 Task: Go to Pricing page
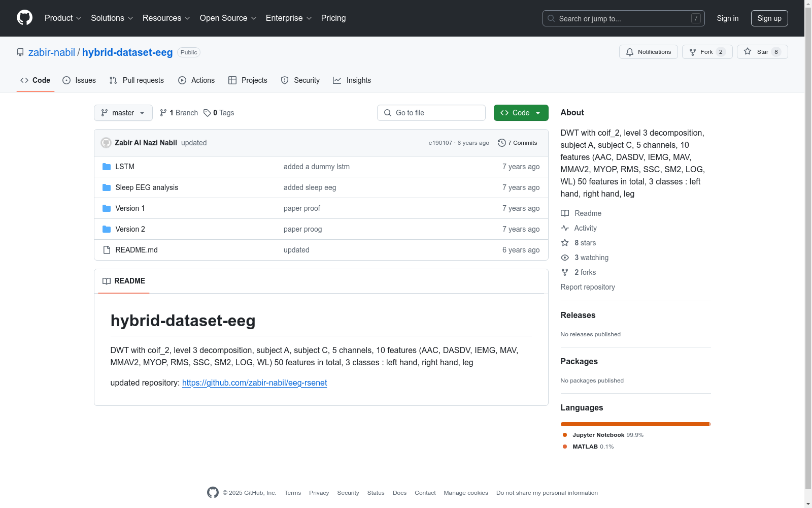point(333,18)
